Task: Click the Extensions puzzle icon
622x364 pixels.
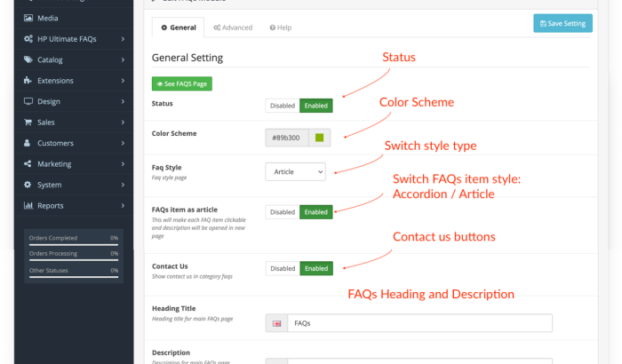Action: tap(28, 81)
